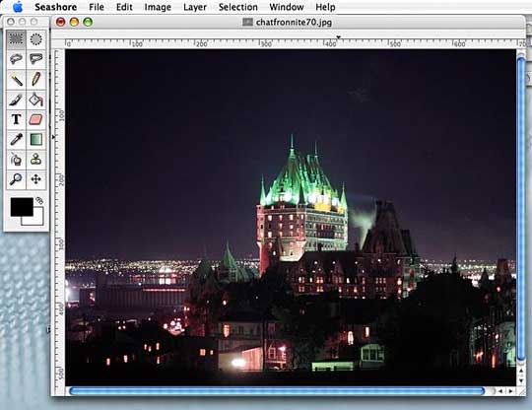Select the Pencil tool
532x410 pixels.
point(36,80)
